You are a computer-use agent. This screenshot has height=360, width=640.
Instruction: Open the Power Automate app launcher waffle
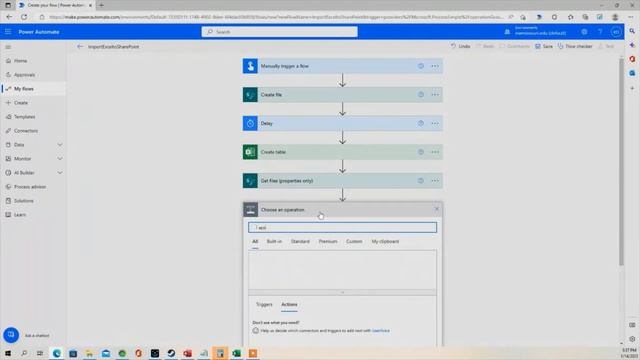[8, 32]
